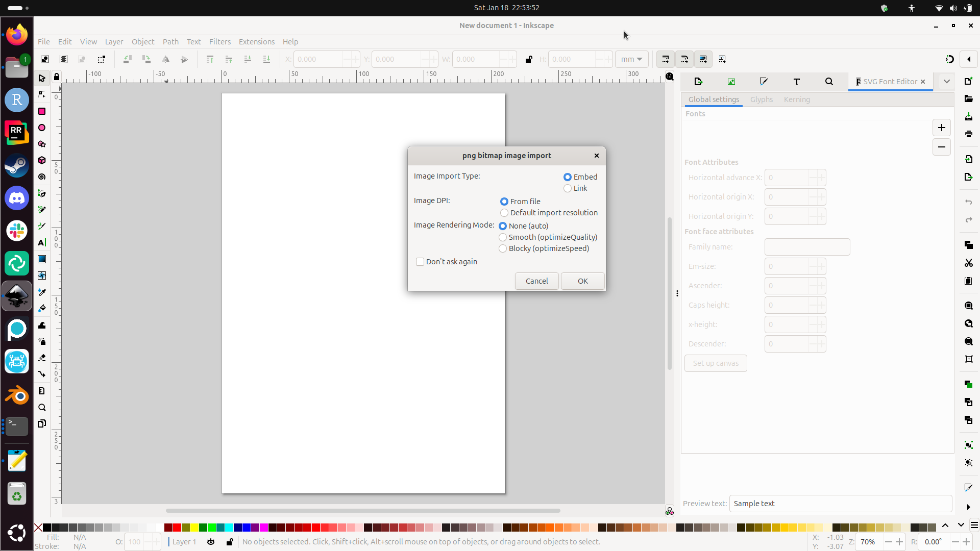Select the Gradient tool
Viewport: 980px width, 551px height.
coord(42,259)
